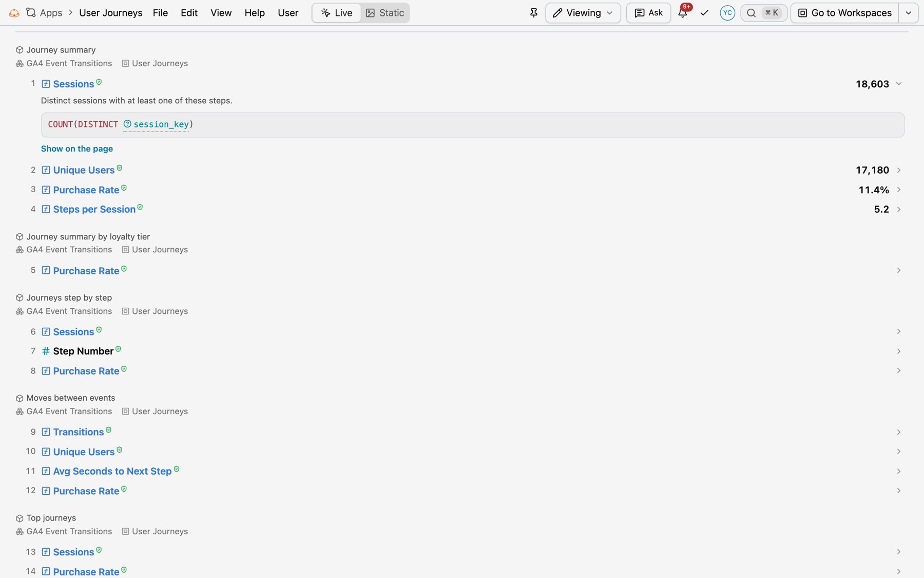This screenshot has width=924, height=578.
Task: Expand the Purchase Rate 11.4% row
Action: click(899, 190)
